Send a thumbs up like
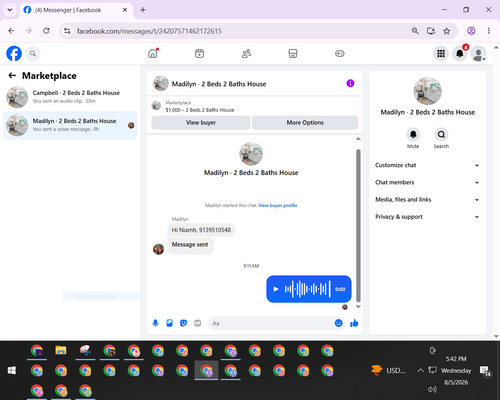The image size is (500, 400). 354,323
